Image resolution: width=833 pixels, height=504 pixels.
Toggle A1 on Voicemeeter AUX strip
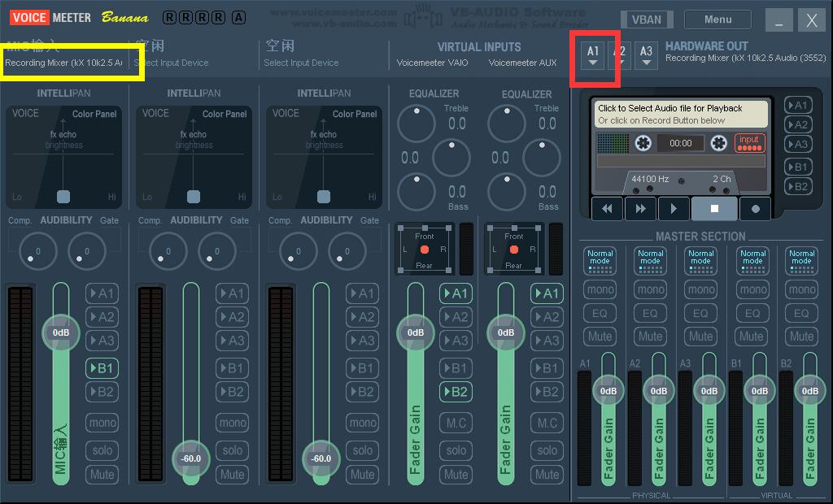point(547,293)
